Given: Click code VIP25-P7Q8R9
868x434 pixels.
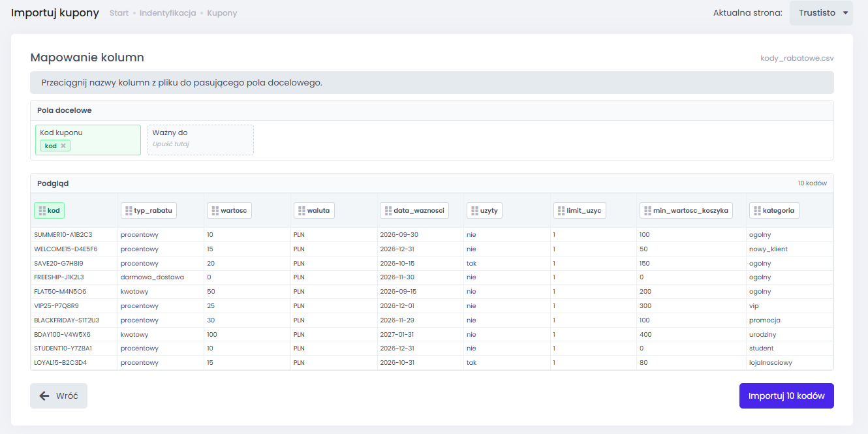Looking at the screenshot, I should (57, 305).
